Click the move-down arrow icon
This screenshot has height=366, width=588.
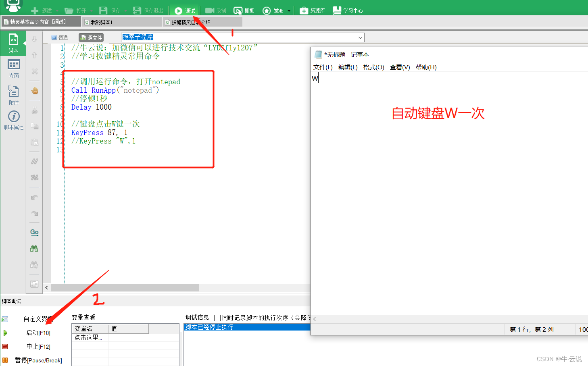tap(34, 39)
